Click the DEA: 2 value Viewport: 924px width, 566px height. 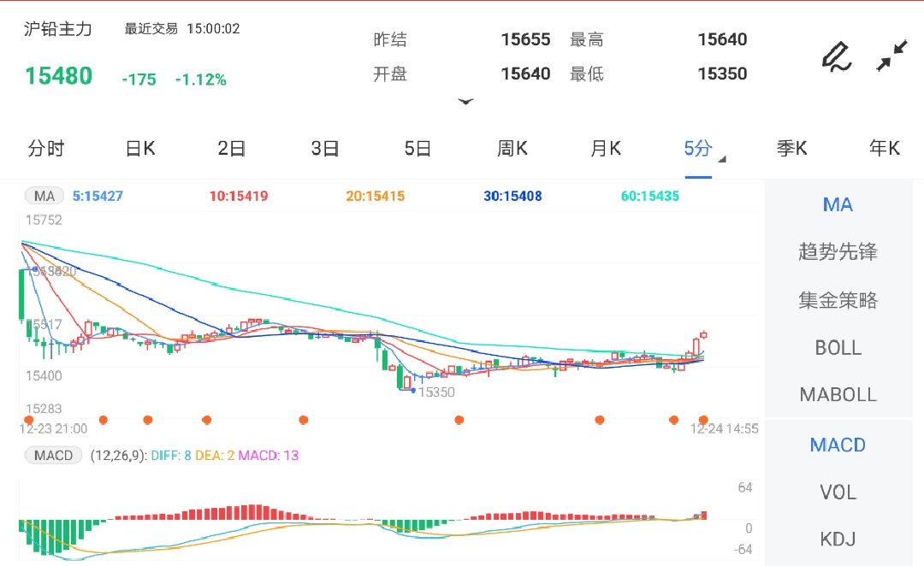click(215, 455)
